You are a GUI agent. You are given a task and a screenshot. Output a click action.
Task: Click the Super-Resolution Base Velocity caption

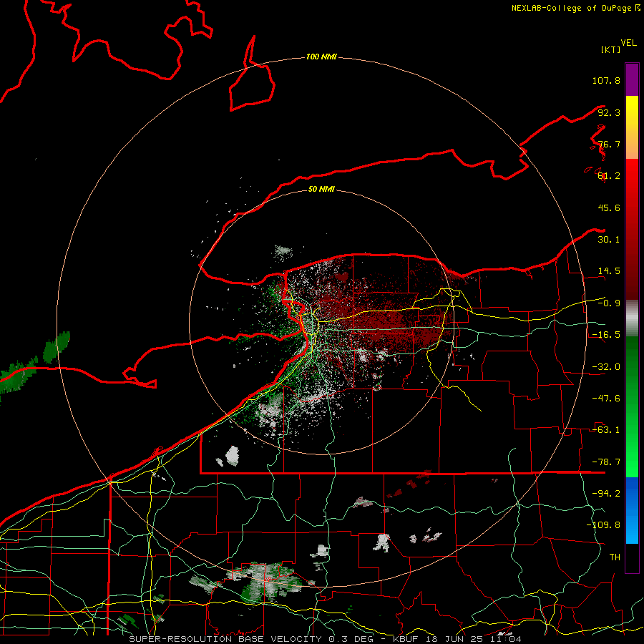pyautogui.click(x=325, y=639)
